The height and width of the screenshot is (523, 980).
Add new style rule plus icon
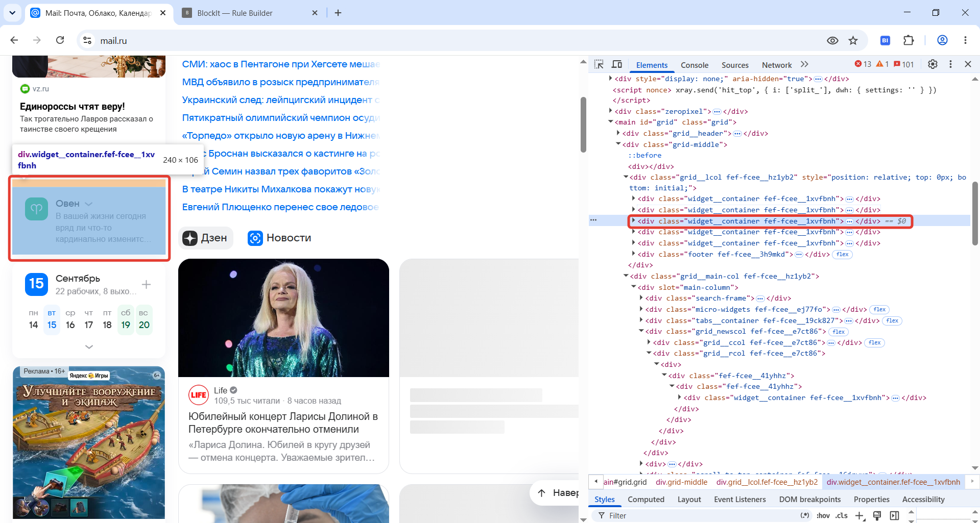point(859,516)
